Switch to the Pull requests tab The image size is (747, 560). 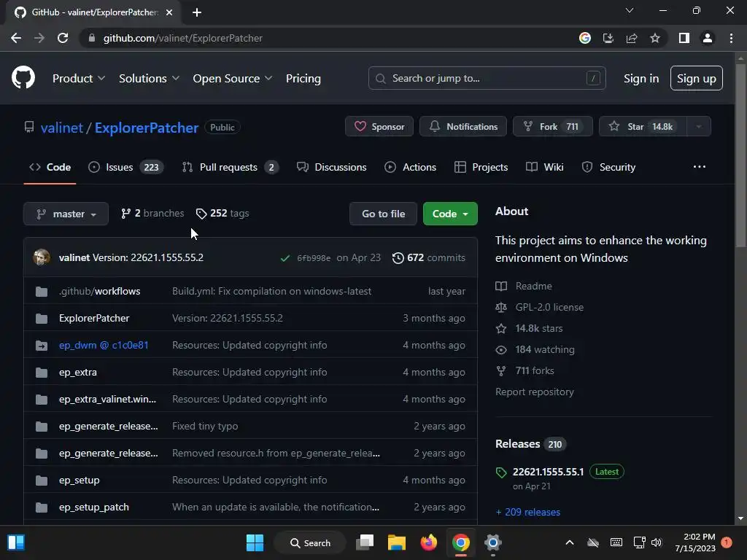pos(230,167)
